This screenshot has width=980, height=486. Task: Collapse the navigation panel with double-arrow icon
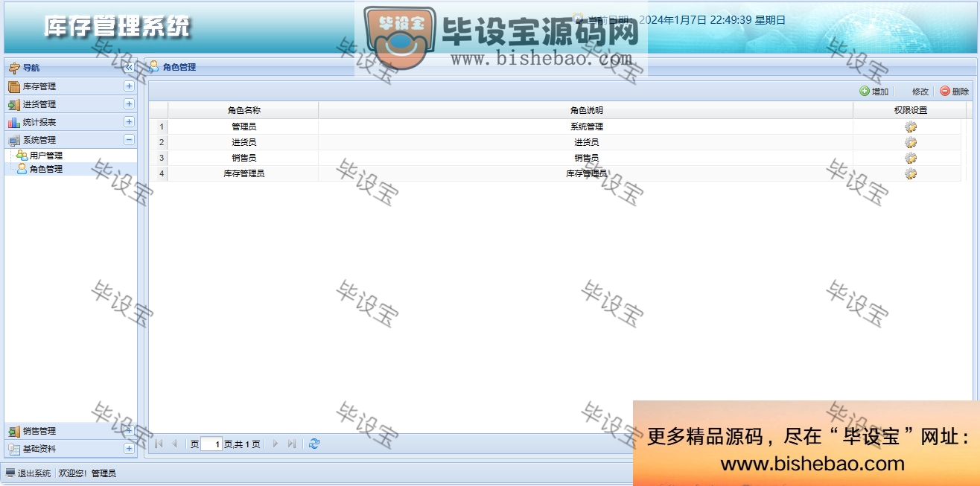click(x=129, y=67)
